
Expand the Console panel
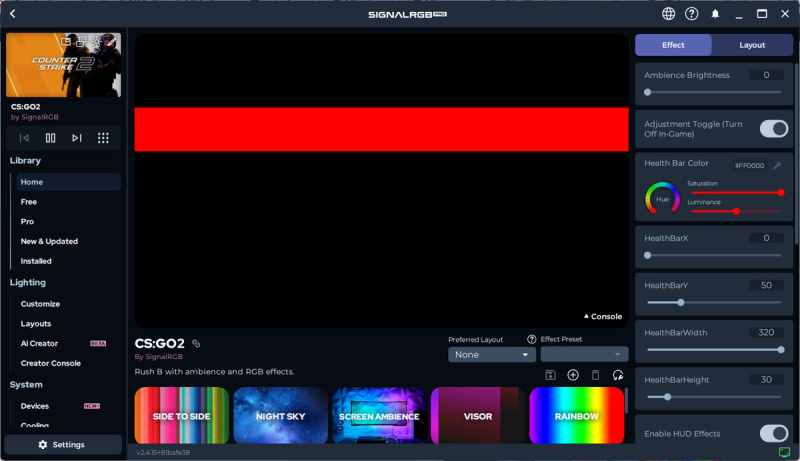click(603, 316)
